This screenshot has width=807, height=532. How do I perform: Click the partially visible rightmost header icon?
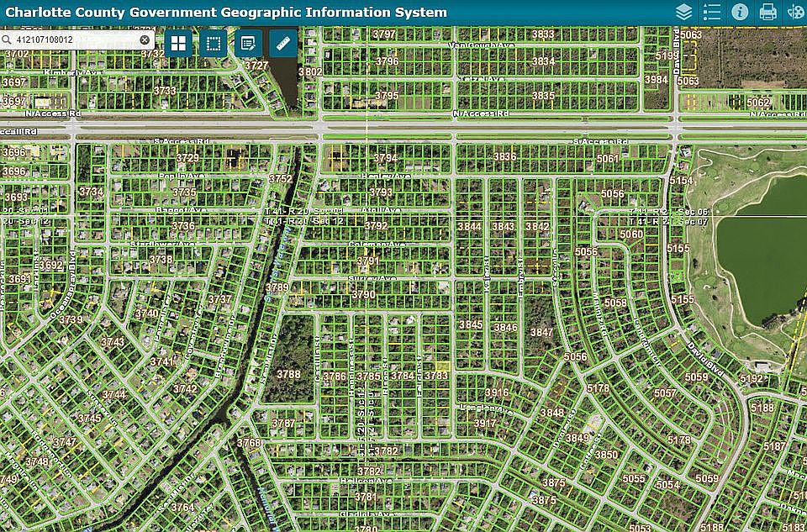click(796, 12)
